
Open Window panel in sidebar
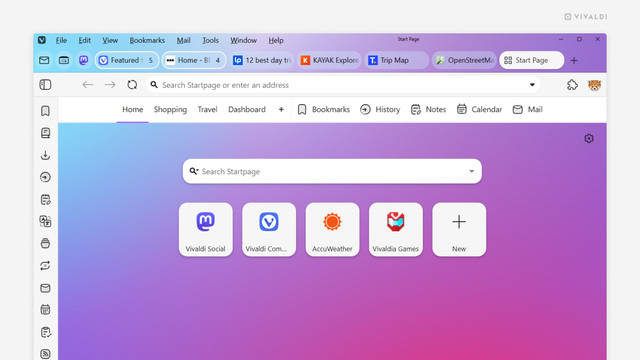coord(45,244)
